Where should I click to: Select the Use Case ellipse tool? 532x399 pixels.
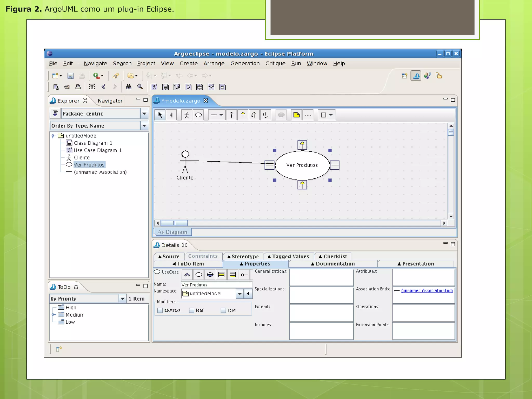tap(198, 115)
